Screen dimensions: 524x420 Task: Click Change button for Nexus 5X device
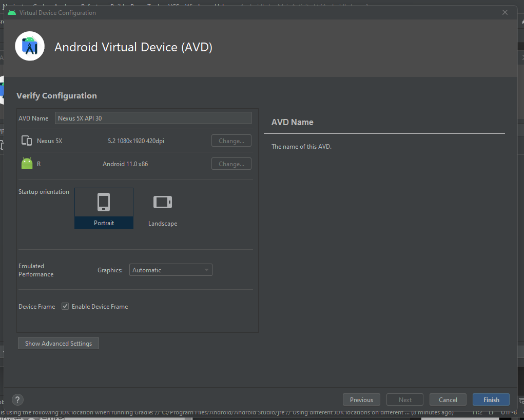(231, 141)
